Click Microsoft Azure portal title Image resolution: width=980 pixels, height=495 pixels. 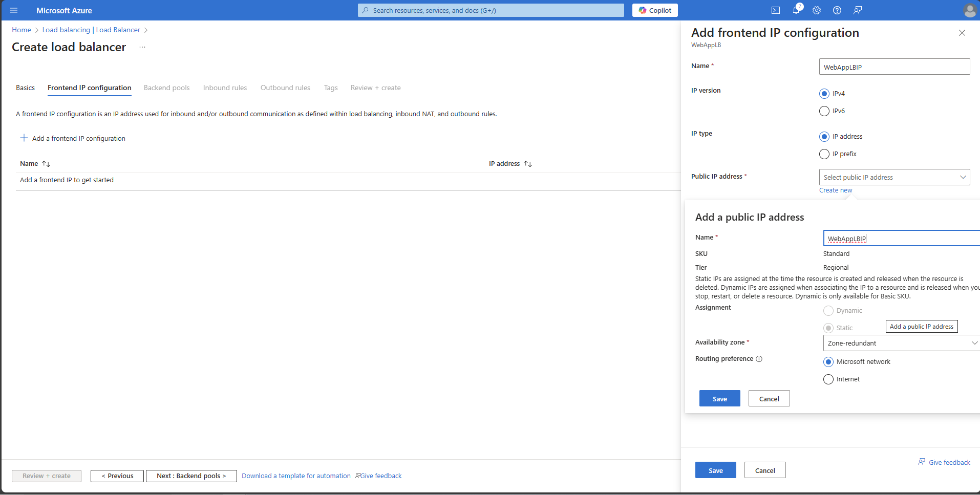[x=64, y=10]
